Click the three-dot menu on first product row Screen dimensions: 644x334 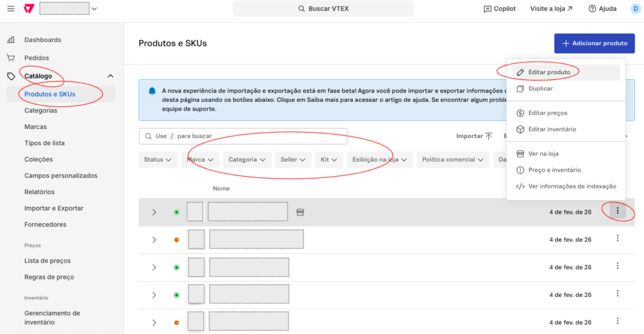[618, 211]
